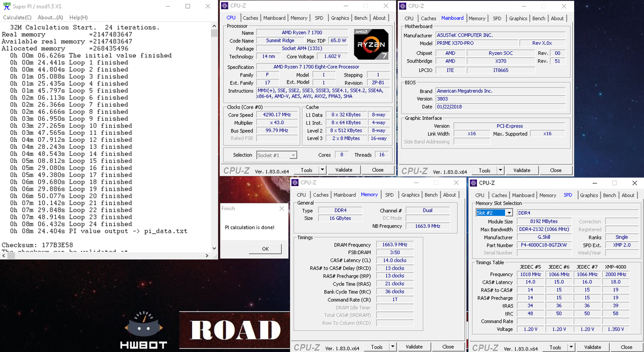
Task: Click the scrollbar up arrow in Super PI
Action: click(x=214, y=26)
